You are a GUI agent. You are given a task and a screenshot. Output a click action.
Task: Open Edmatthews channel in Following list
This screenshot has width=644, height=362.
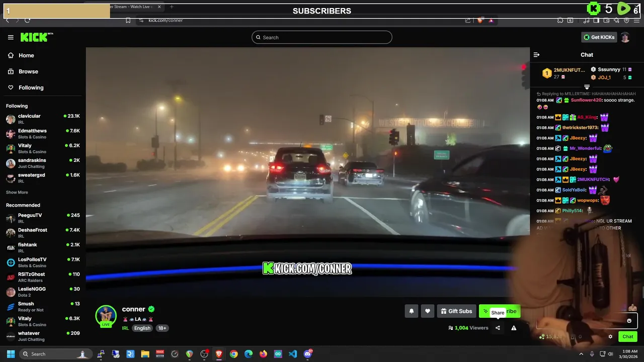pos(43,133)
